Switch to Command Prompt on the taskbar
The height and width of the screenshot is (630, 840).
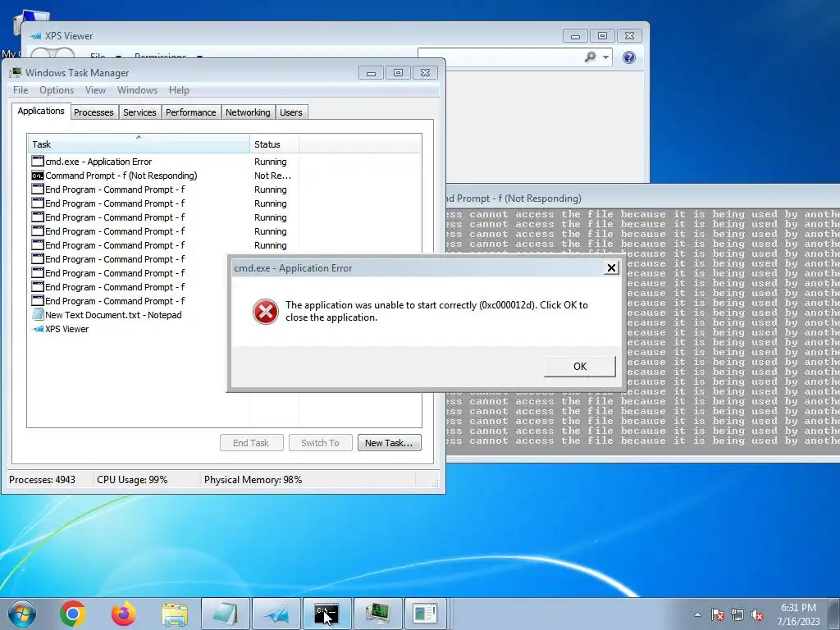point(326,614)
